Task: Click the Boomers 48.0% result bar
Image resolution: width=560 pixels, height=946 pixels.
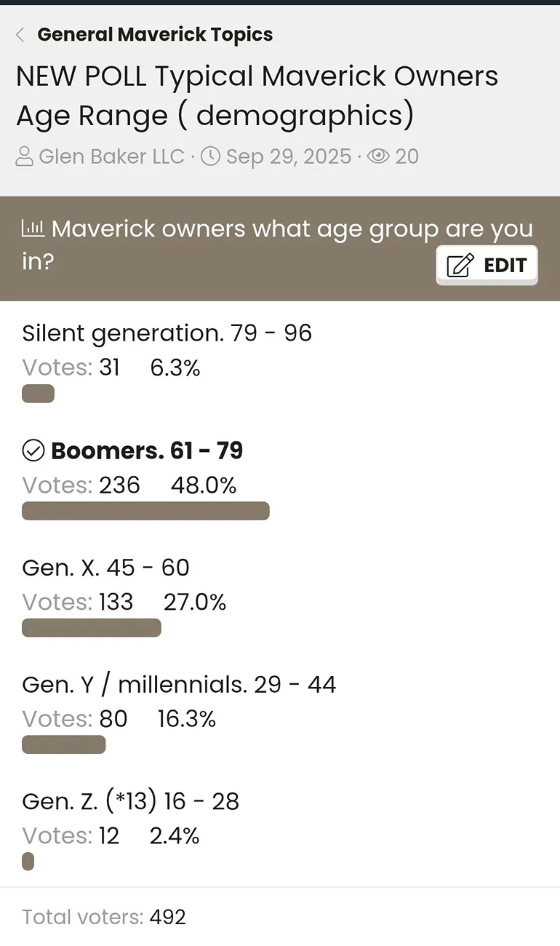Action: (x=145, y=511)
